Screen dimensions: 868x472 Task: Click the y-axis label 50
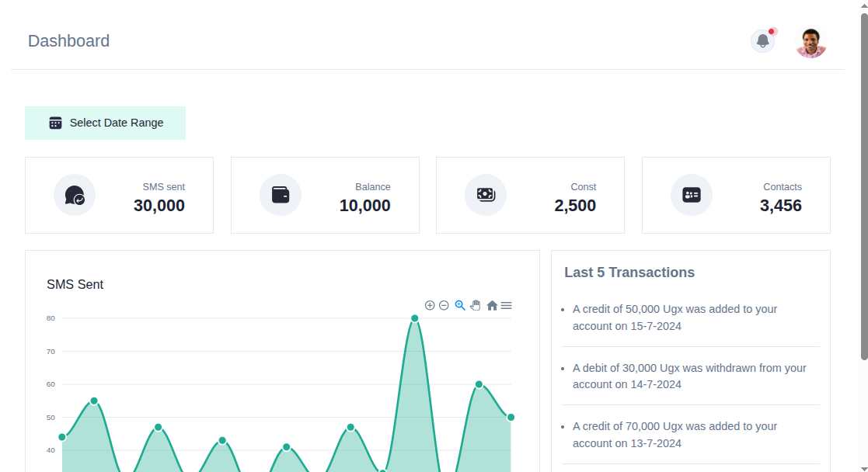[x=51, y=417]
